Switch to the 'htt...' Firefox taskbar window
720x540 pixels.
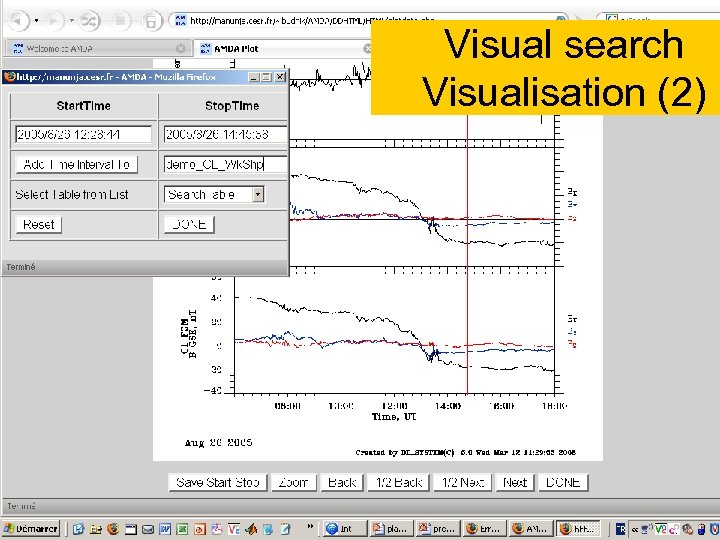coord(578,529)
